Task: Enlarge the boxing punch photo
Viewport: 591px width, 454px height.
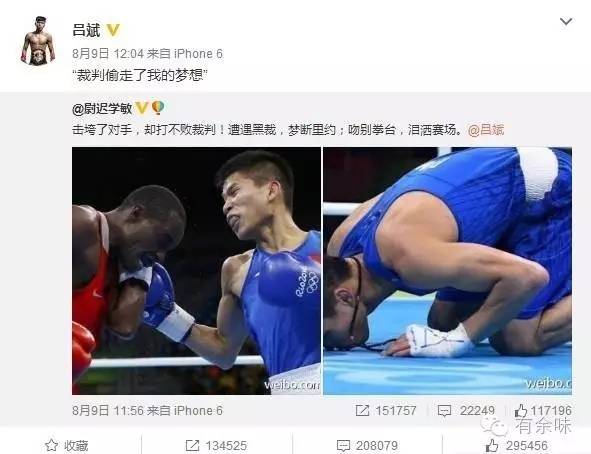Action: [196, 271]
